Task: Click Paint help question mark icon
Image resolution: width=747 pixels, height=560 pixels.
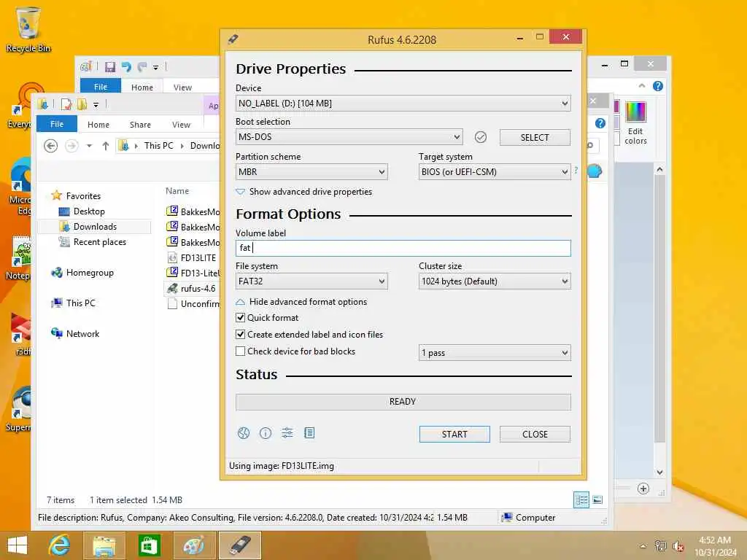Action: coord(658,86)
